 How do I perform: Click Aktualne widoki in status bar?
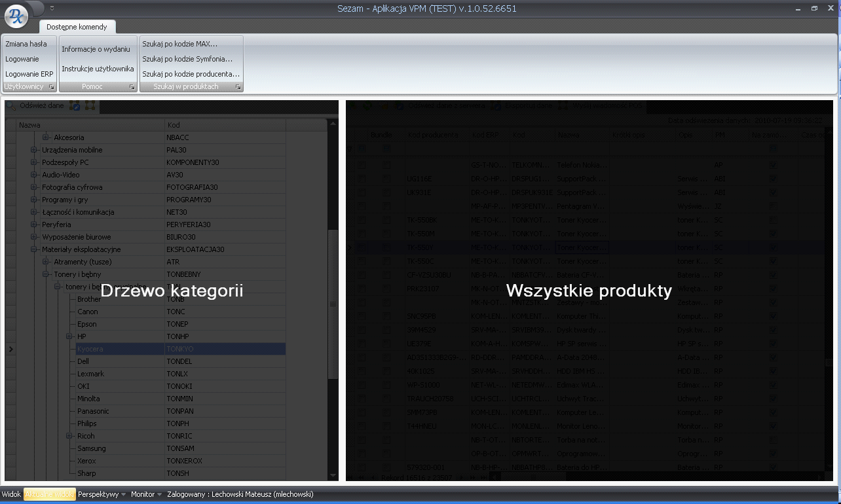click(x=50, y=494)
